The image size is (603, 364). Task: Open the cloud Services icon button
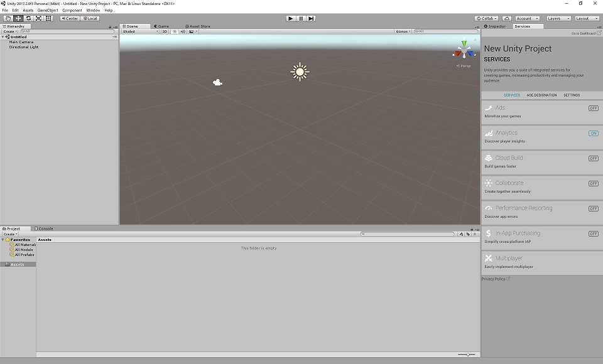(507, 18)
